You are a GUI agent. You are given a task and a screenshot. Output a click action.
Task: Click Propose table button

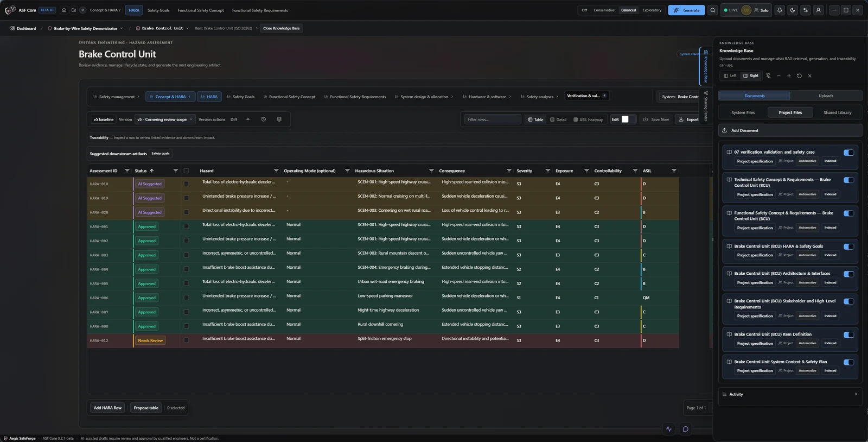146,408
